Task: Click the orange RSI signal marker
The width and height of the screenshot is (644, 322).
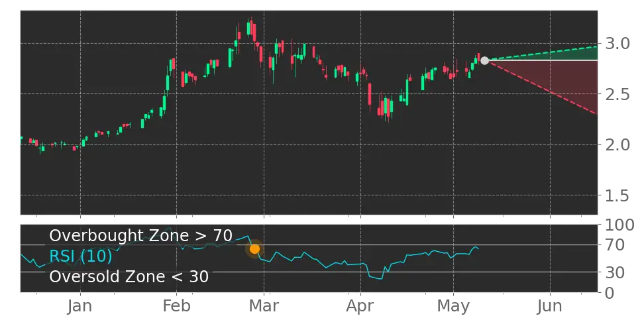Action: pos(254,249)
